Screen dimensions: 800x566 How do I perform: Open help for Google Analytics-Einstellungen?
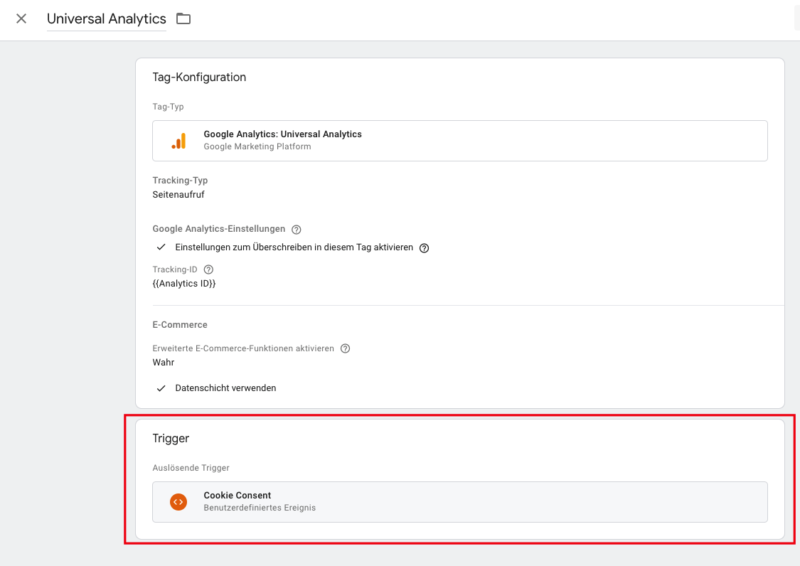pyautogui.click(x=296, y=229)
